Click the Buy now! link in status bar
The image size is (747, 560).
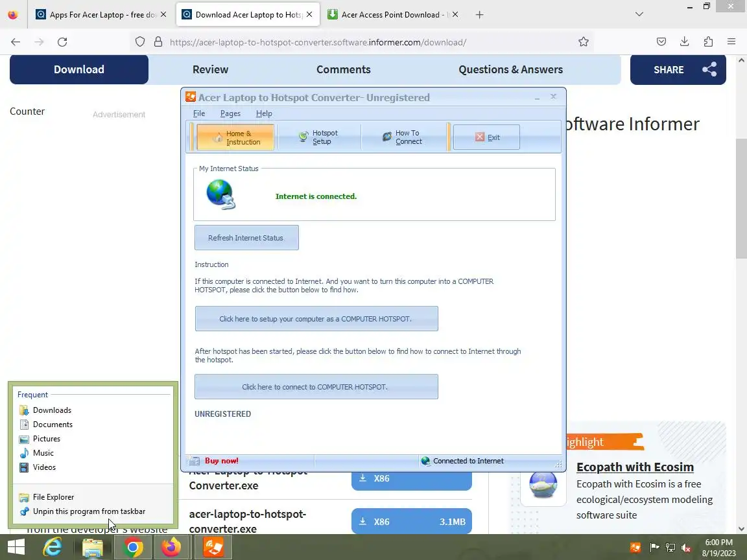[222, 460]
